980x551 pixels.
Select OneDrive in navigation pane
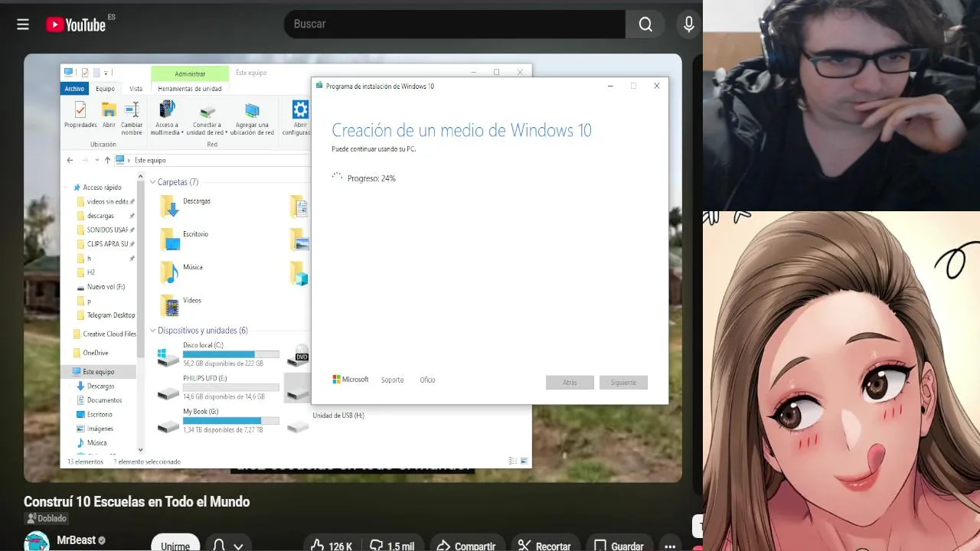(x=90, y=353)
